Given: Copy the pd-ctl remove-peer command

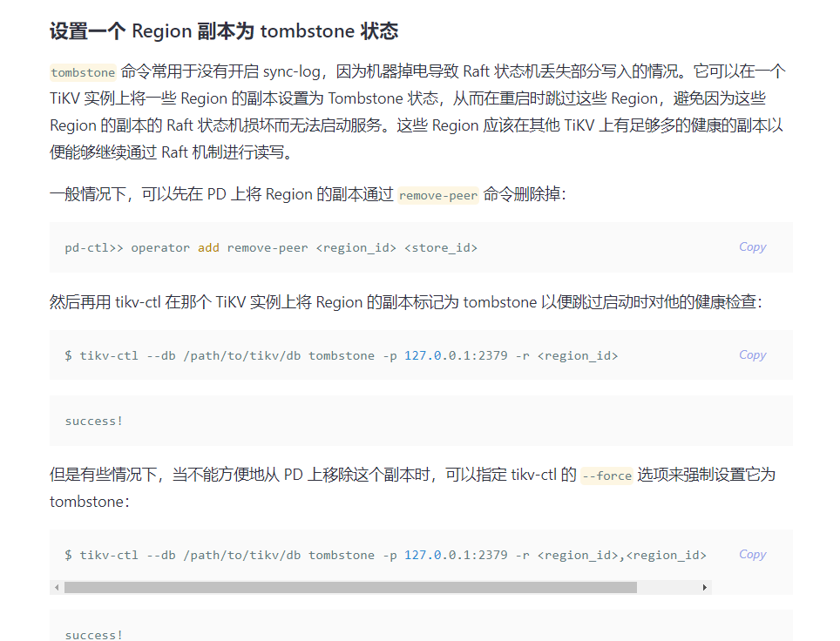Looking at the screenshot, I should [x=752, y=247].
